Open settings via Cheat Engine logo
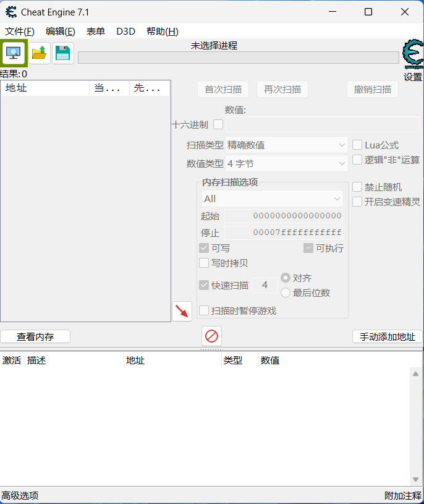 (413, 54)
